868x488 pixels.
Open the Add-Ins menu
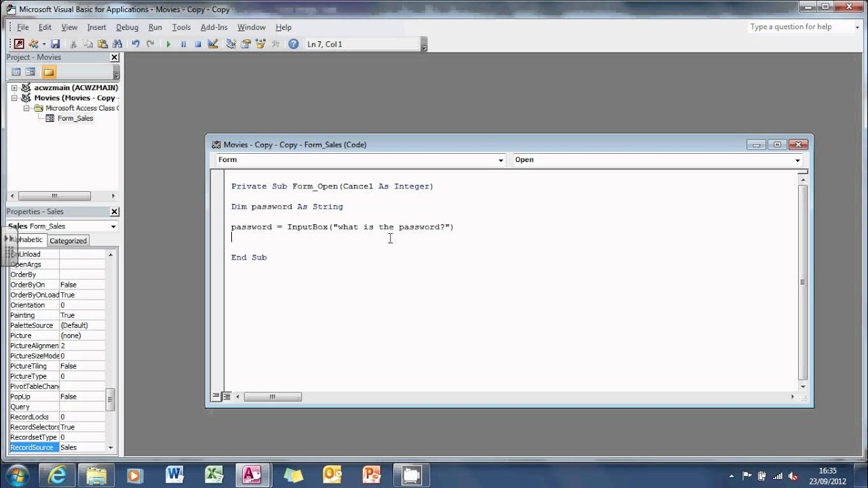click(214, 27)
